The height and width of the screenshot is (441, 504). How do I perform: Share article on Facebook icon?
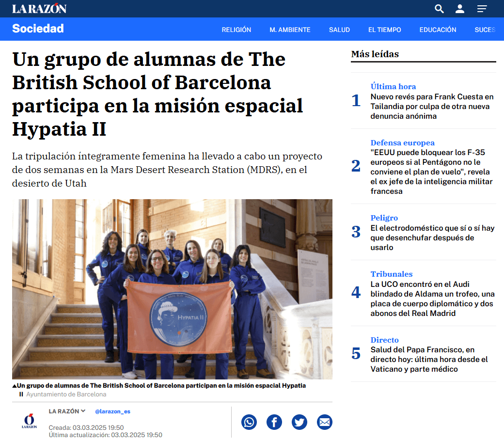(274, 422)
